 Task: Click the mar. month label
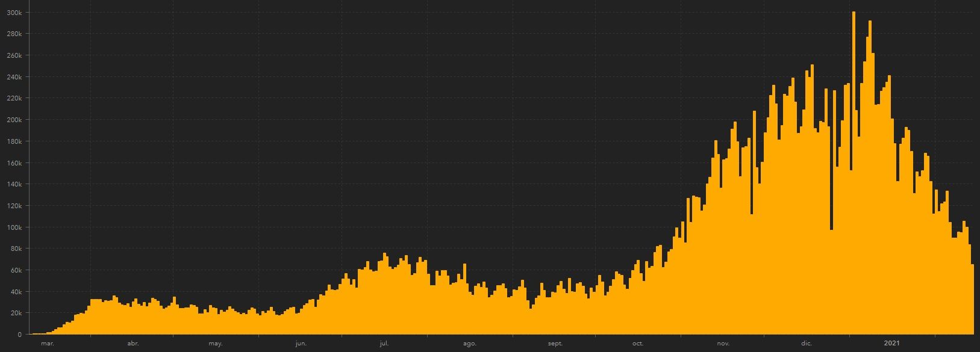click(x=48, y=344)
